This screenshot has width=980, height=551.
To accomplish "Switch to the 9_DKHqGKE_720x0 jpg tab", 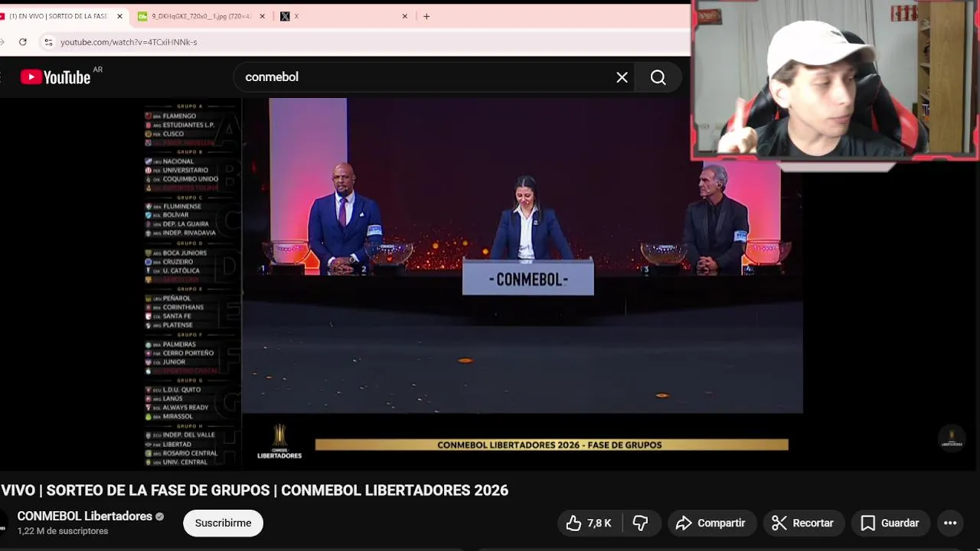I will (201, 16).
